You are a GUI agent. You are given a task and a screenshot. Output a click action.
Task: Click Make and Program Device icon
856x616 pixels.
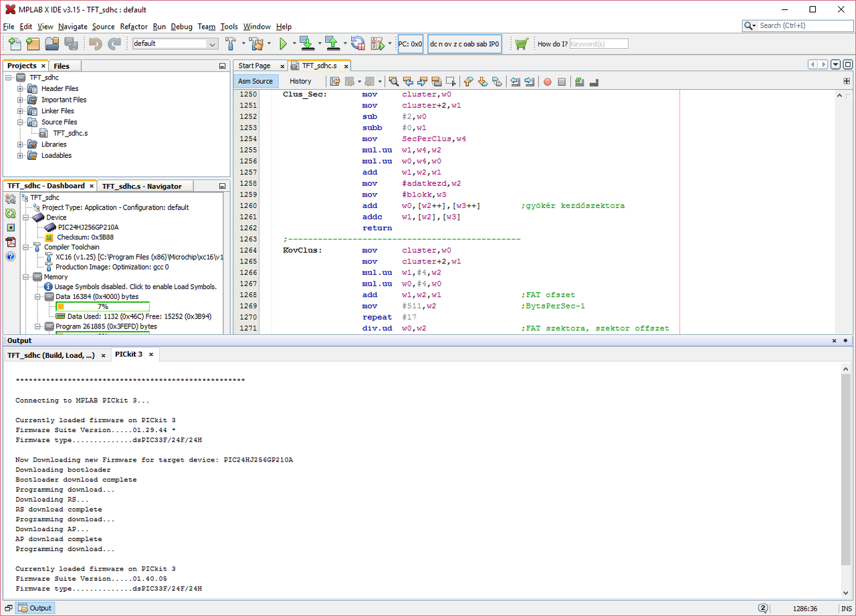click(x=307, y=43)
